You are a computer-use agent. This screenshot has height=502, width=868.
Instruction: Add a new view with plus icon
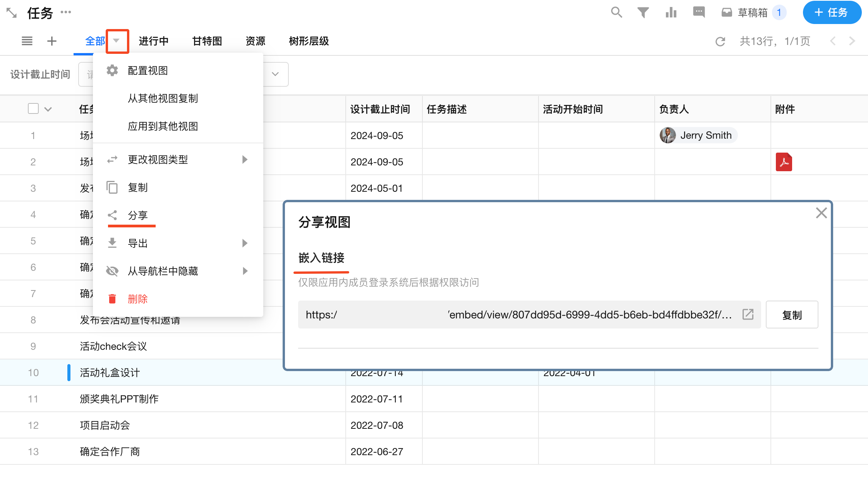(x=52, y=41)
